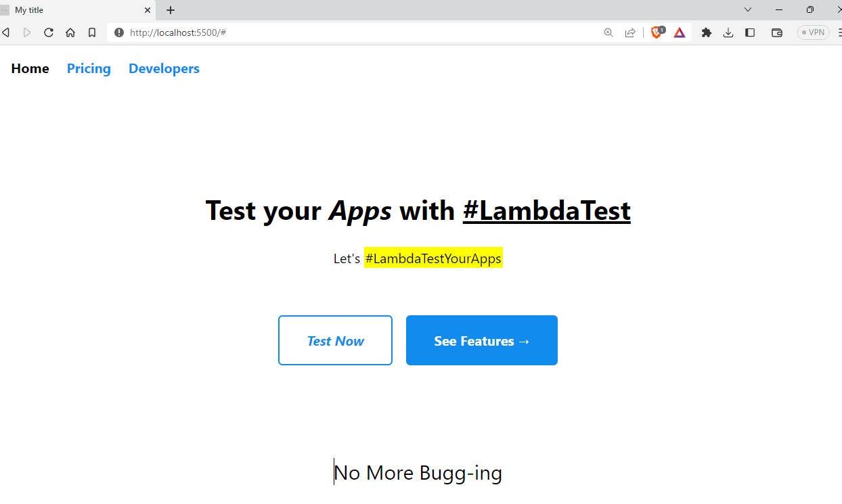Bookmark this page with the bookmark icon
842x504 pixels.
(92, 32)
